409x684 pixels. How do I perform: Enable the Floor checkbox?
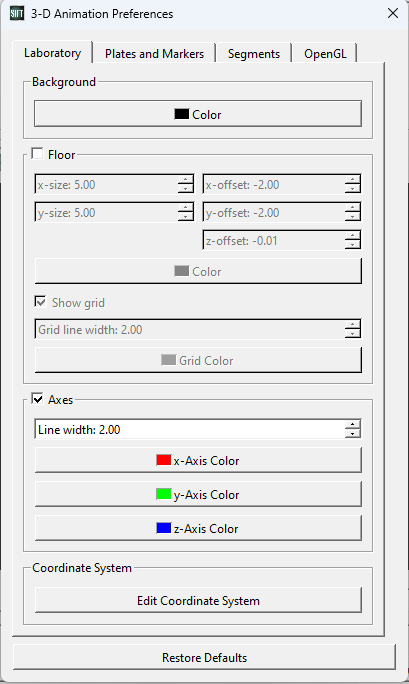click(x=37, y=154)
